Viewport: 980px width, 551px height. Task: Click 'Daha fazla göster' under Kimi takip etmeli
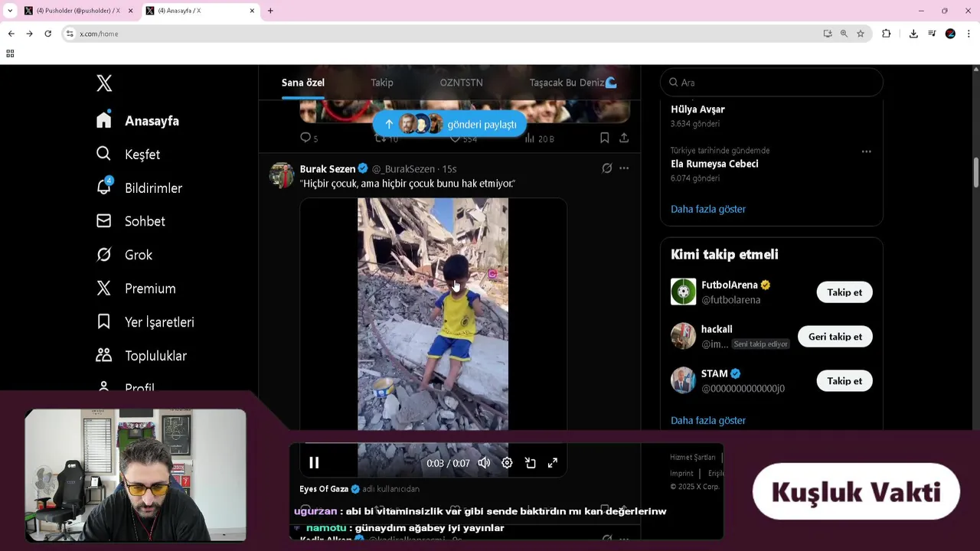708,420
